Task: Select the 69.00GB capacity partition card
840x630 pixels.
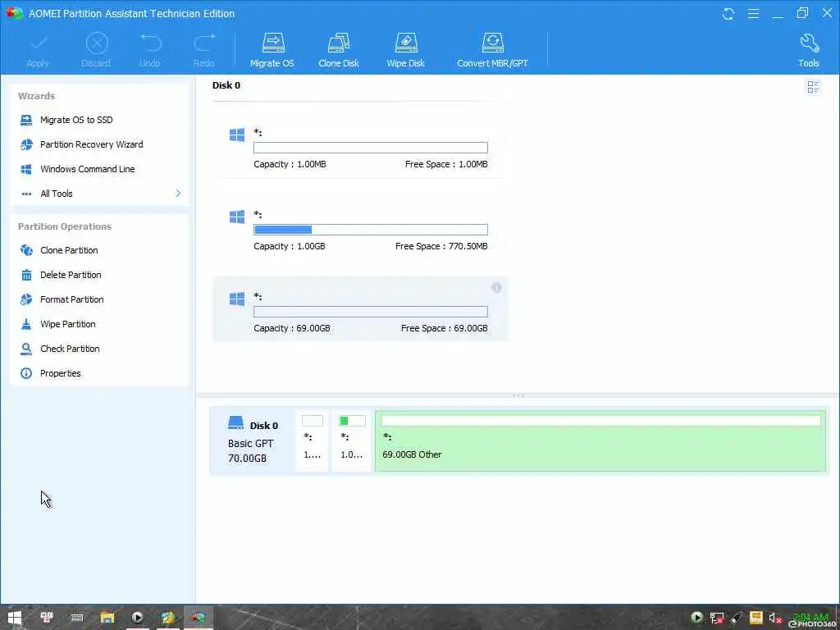Action: coord(359,309)
